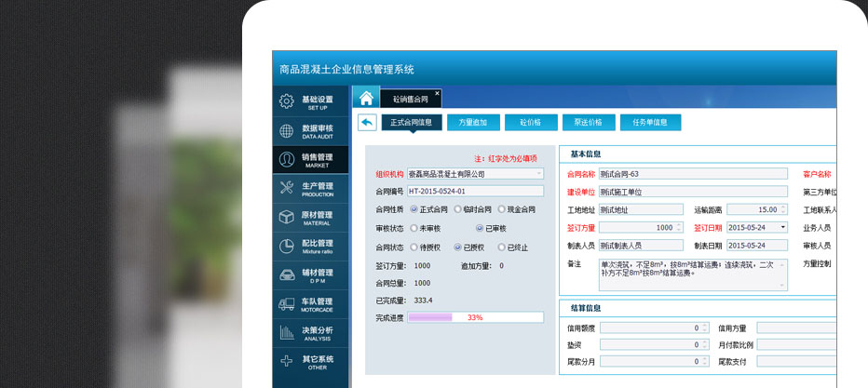The image size is (868, 388).
Task: Open 基础设置 Setup gear icon
Action: point(287,101)
